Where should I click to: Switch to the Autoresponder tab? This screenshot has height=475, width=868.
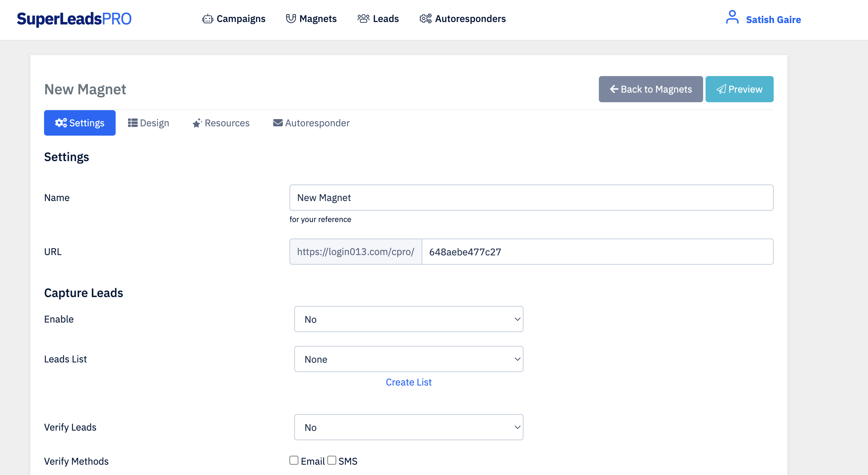(311, 123)
